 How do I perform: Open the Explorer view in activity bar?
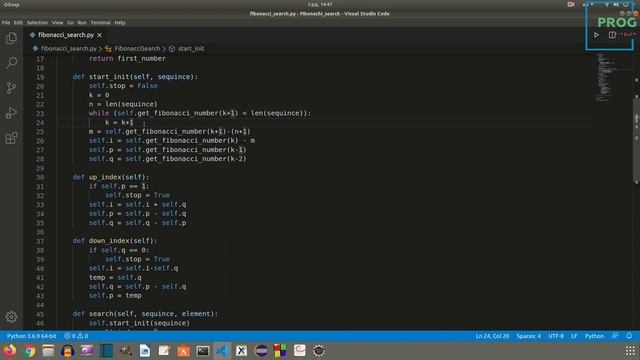coord(11,38)
